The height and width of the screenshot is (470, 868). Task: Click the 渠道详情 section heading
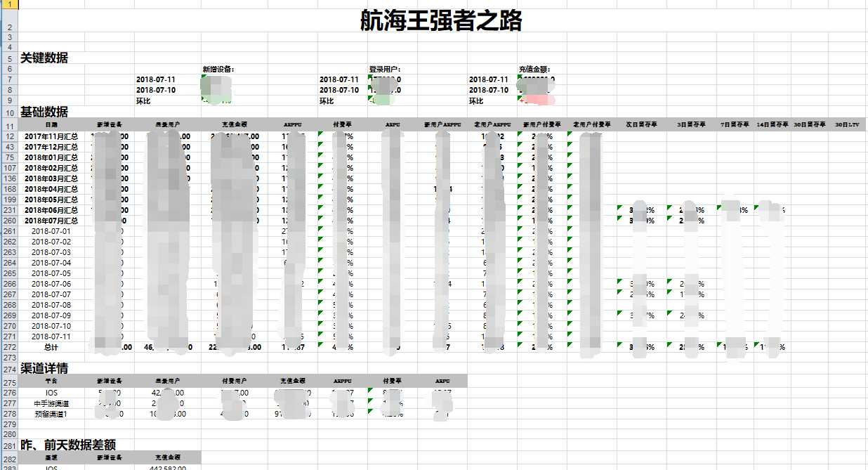pyautogui.click(x=44, y=367)
